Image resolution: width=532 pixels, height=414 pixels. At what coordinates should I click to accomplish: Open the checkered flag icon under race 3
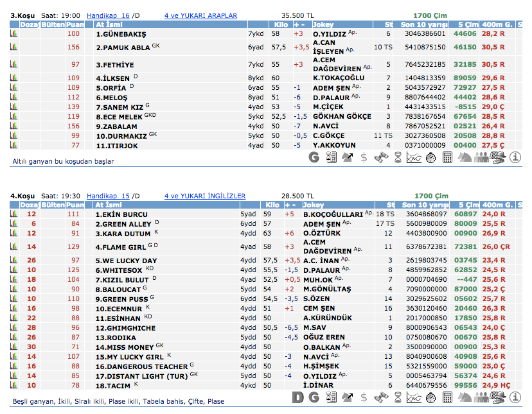tap(497, 157)
